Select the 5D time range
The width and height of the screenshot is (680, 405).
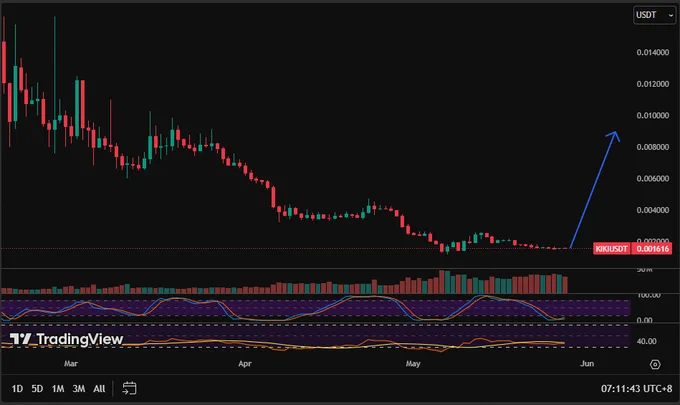click(37, 389)
